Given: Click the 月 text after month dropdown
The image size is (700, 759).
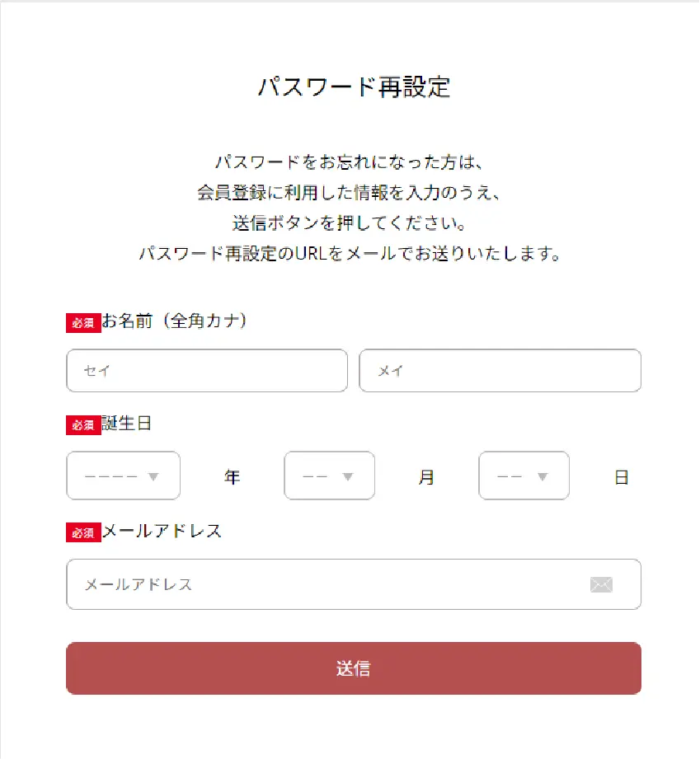Looking at the screenshot, I should click(426, 477).
